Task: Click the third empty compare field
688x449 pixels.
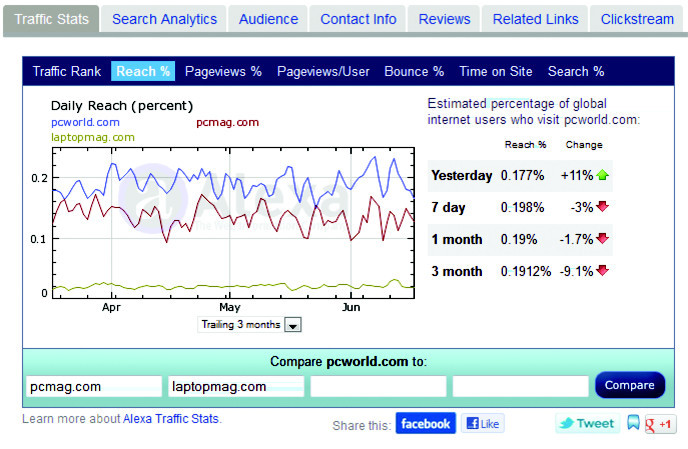Action: tap(378, 386)
